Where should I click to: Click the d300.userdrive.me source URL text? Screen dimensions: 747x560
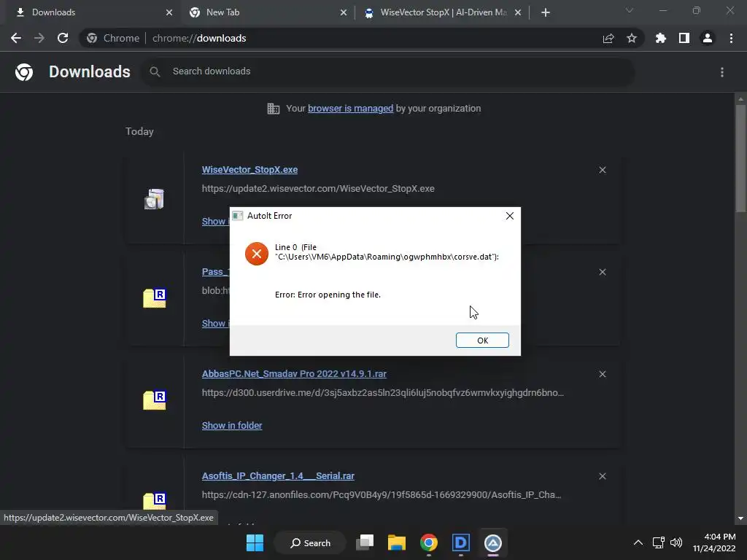tap(382, 393)
